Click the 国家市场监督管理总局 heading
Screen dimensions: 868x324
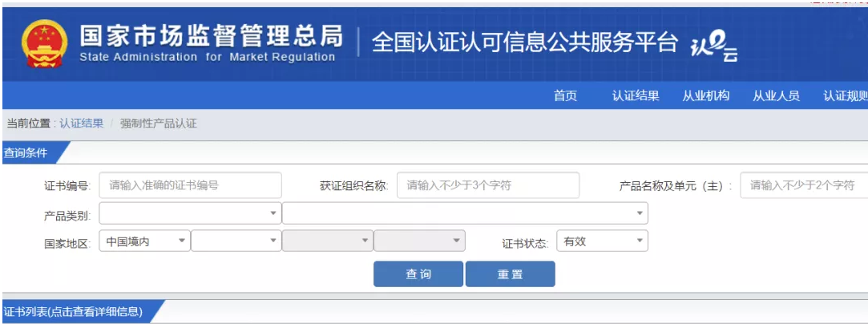211,37
